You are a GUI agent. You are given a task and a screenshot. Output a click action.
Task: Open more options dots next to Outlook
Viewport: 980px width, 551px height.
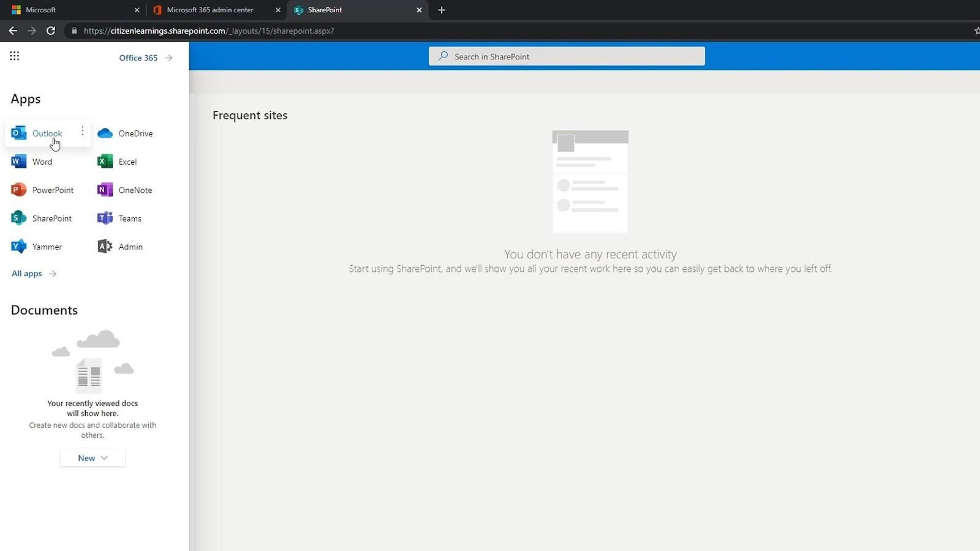pyautogui.click(x=83, y=132)
